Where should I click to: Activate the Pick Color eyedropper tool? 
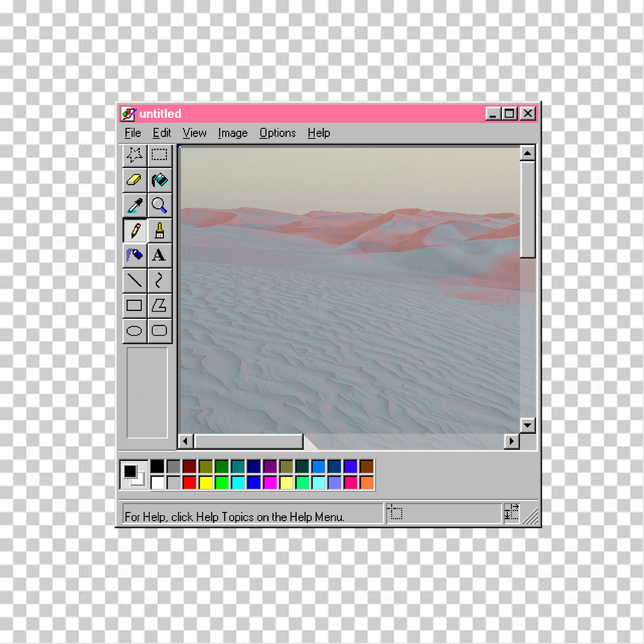pos(134,205)
